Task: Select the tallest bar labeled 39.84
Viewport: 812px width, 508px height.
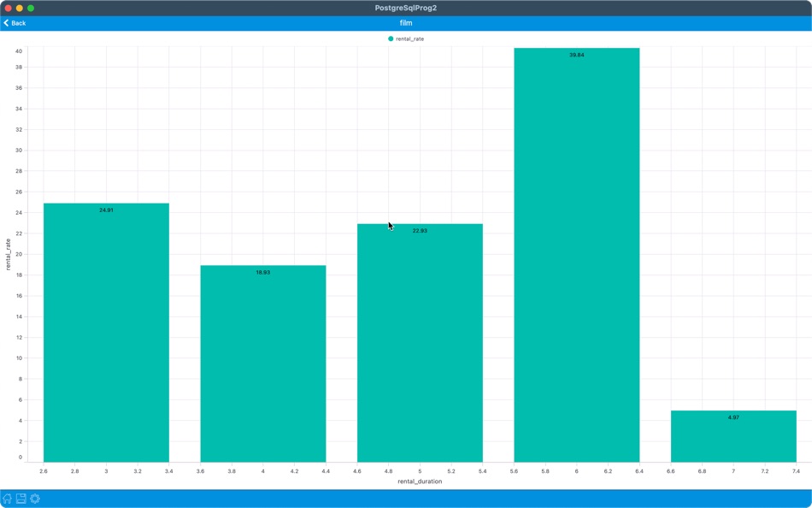Action: (577, 255)
